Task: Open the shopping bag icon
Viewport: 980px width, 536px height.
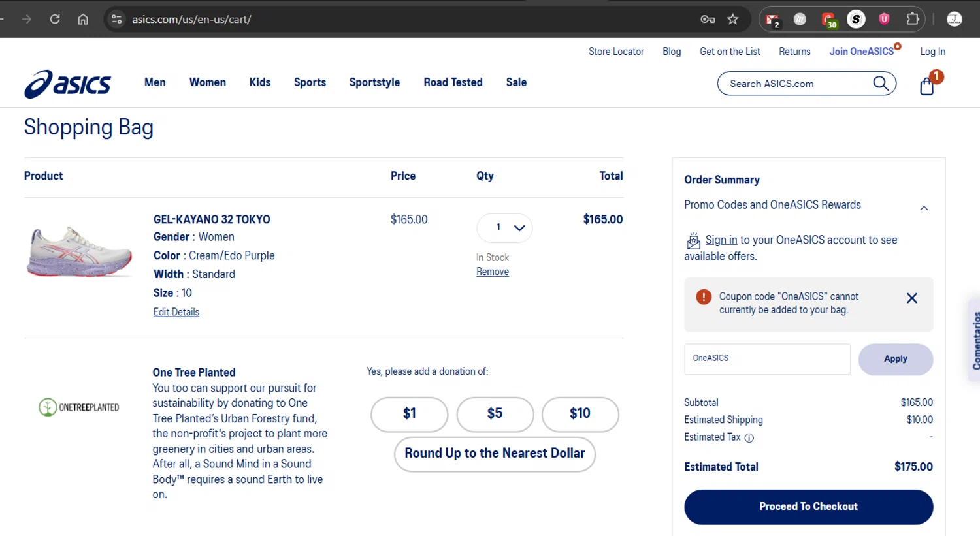Action: [x=927, y=86]
